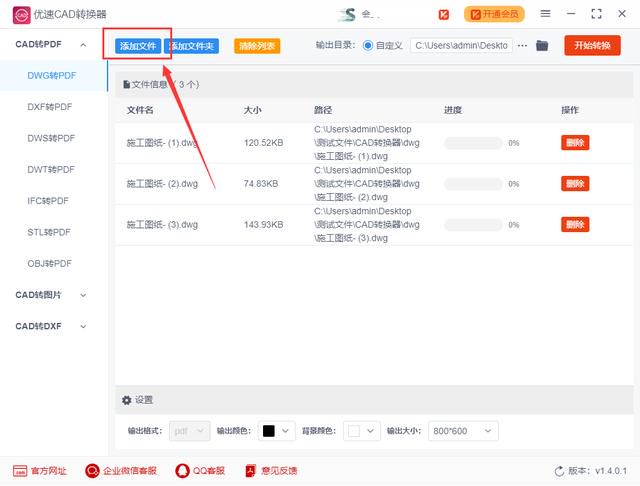640x486 pixels.
Task: Click the 清除列表 button
Action: [257, 46]
